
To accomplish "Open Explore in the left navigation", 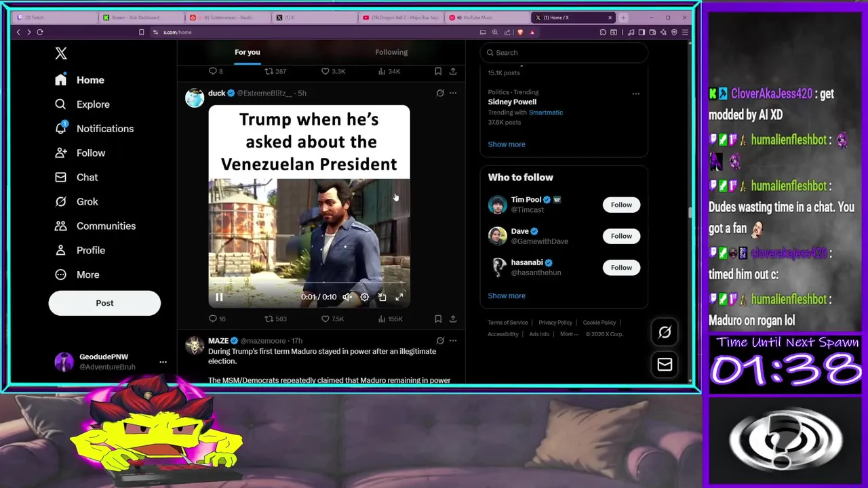I will [82, 104].
